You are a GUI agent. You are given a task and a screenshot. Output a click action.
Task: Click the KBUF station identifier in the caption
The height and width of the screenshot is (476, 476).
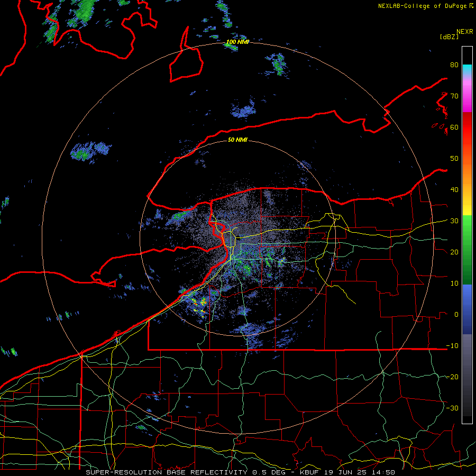pyautogui.click(x=309, y=472)
